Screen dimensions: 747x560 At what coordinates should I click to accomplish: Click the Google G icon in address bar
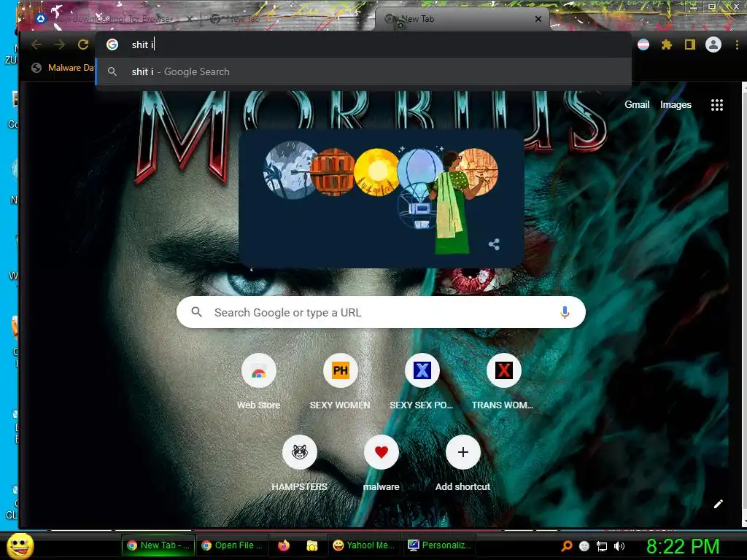[112, 44]
